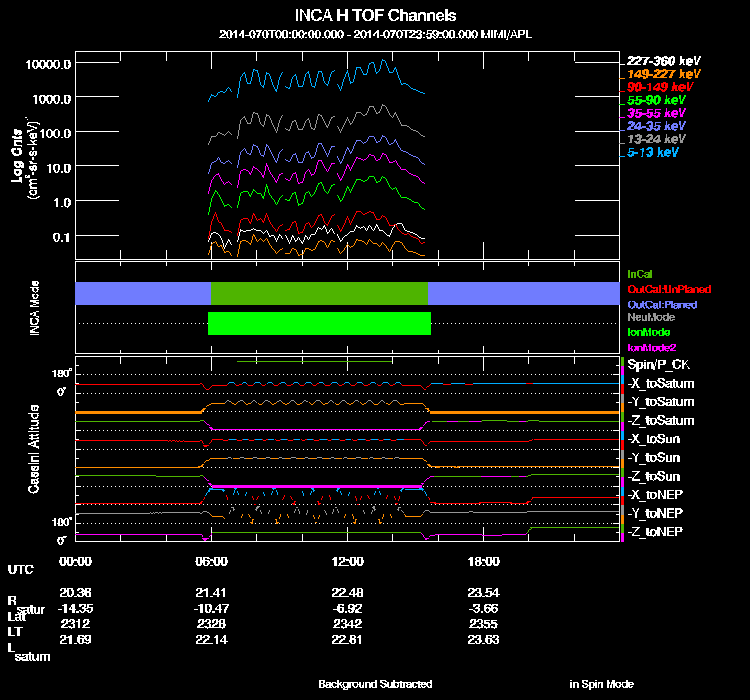Click the local time value 2312
The width and height of the screenshot is (750, 700).
coord(76,624)
